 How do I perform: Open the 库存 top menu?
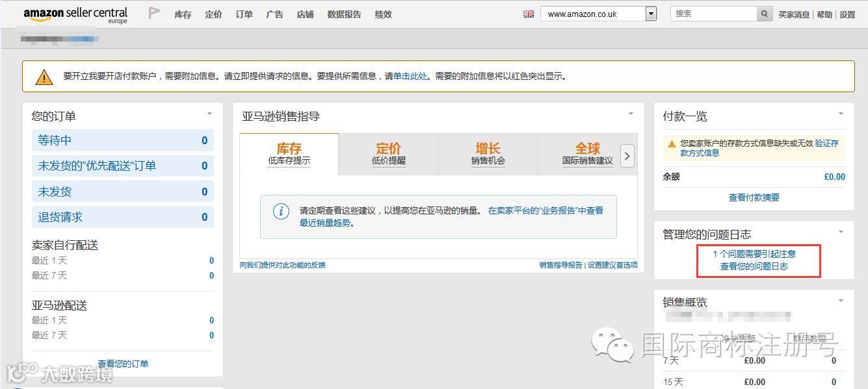coord(183,14)
